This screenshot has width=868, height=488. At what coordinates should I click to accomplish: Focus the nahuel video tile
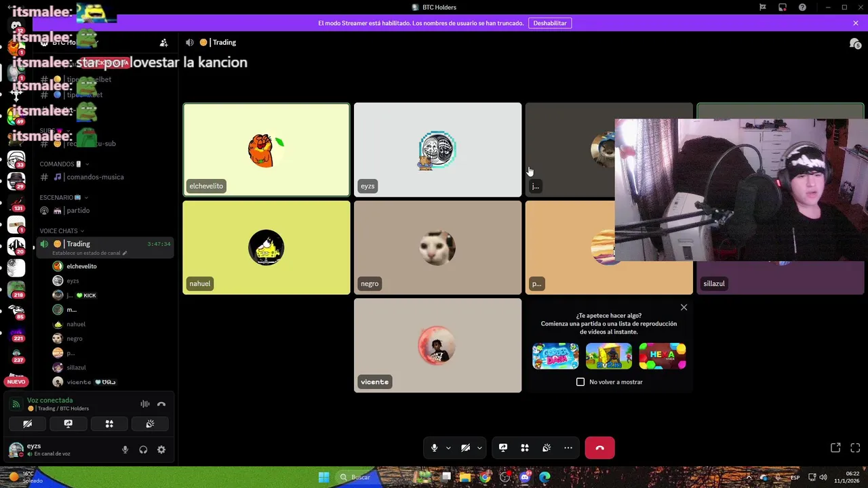coord(267,247)
